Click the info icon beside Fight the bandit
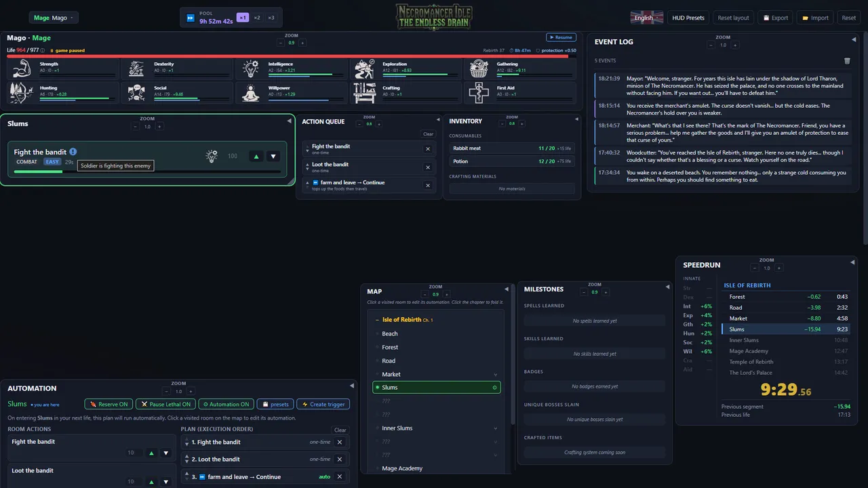Image resolution: width=868 pixels, height=488 pixels. [73, 152]
